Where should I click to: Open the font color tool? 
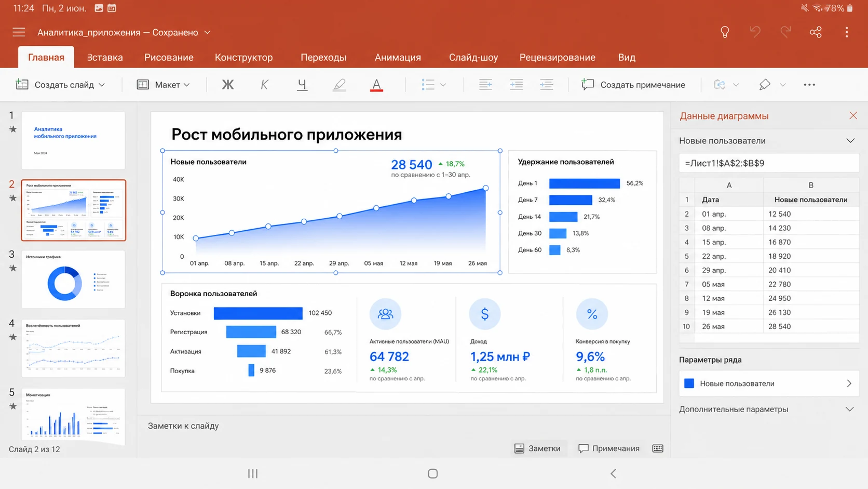(x=376, y=85)
